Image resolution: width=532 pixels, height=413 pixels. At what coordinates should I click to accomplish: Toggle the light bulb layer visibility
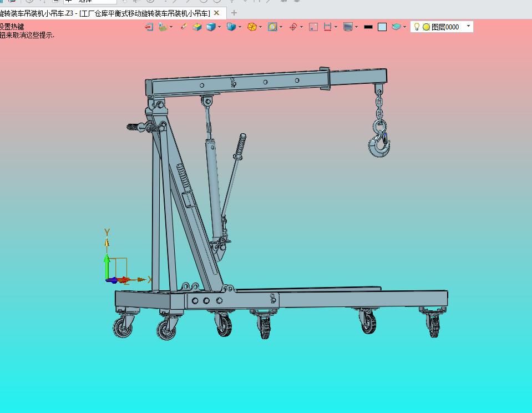pos(417,27)
